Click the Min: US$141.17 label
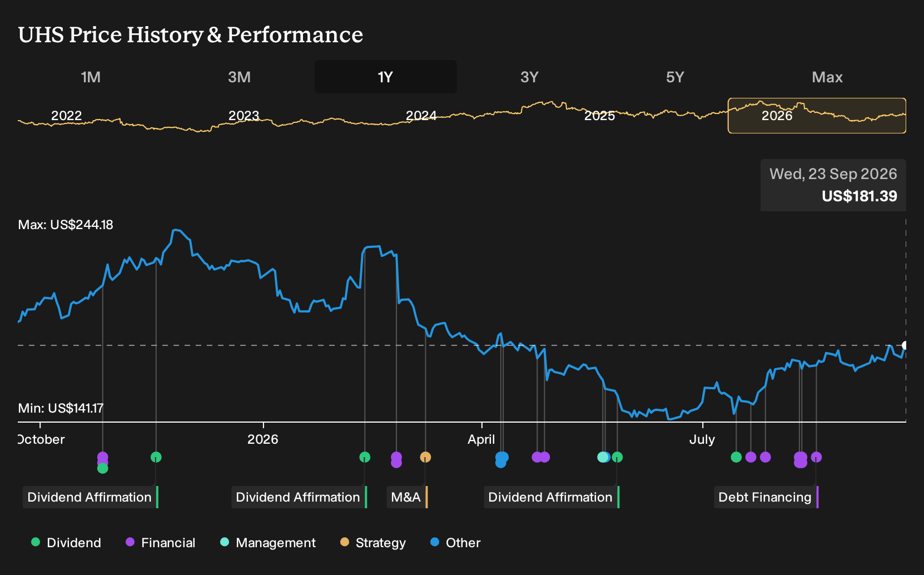The image size is (924, 575). tap(61, 408)
